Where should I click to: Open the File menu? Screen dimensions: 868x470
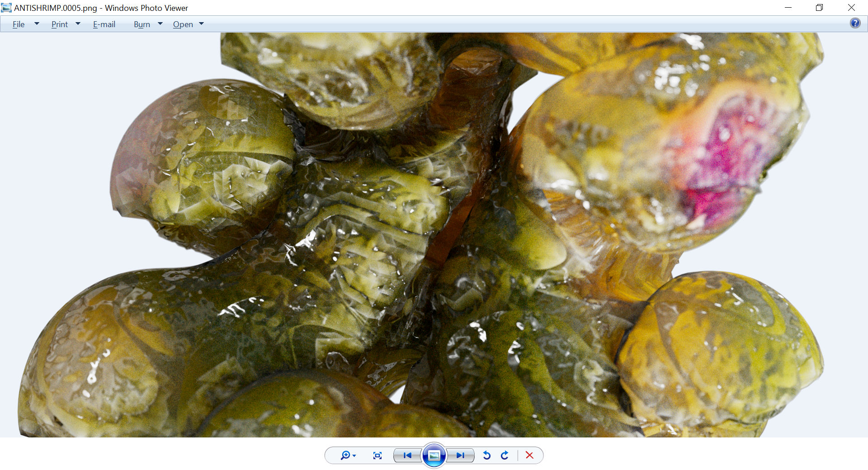coord(19,24)
